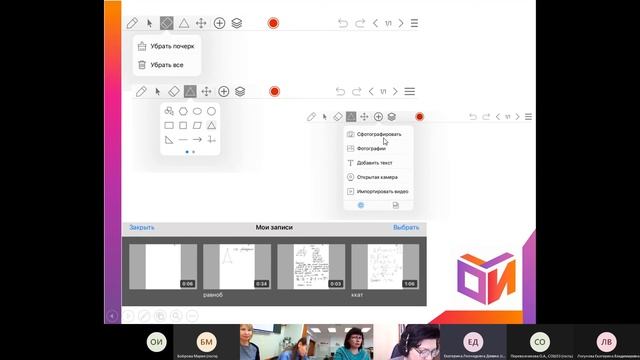Select pencil tool in toolbar above shapes palette
Image resolution: width=640 pixels, height=360 pixels.
141,91
